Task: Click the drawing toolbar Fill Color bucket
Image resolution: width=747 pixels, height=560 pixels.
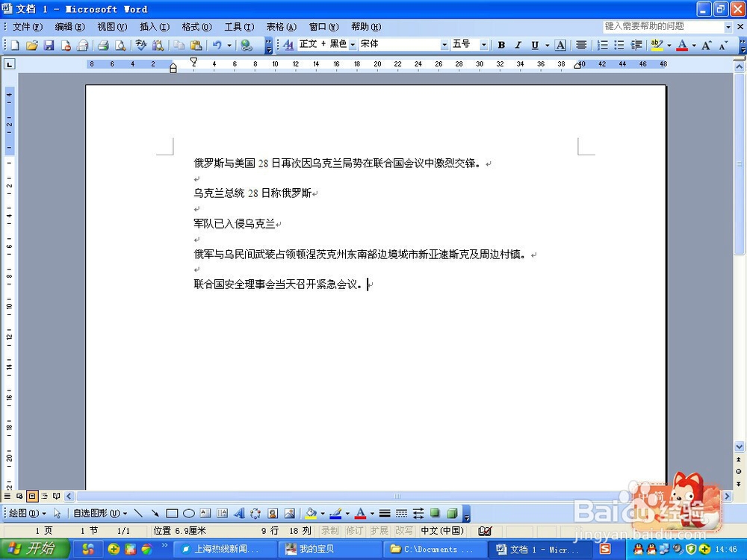Action: (311, 514)
